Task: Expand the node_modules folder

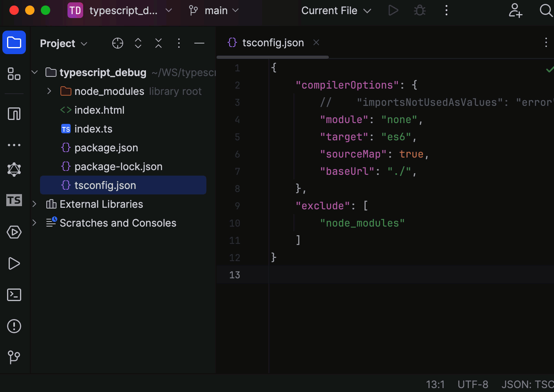Action: click(49, 91)
